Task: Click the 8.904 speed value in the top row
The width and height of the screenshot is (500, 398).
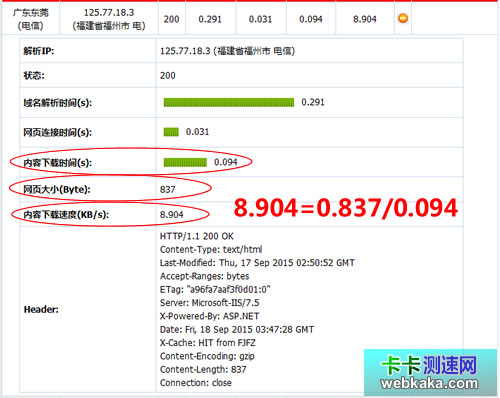Action: (x=365, y=19)
